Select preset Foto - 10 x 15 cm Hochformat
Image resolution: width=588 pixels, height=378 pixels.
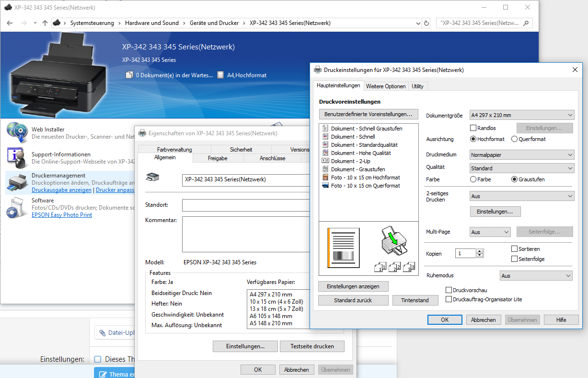coord(361,177)
